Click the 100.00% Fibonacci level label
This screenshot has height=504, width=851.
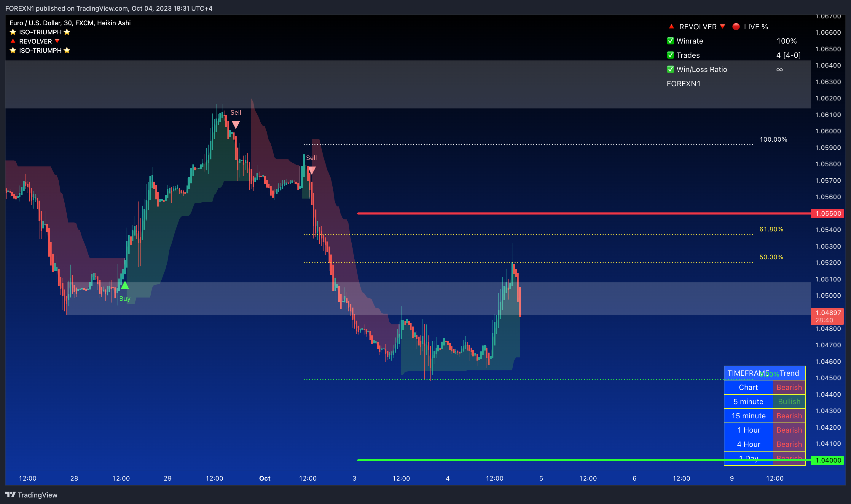[773, 139]
